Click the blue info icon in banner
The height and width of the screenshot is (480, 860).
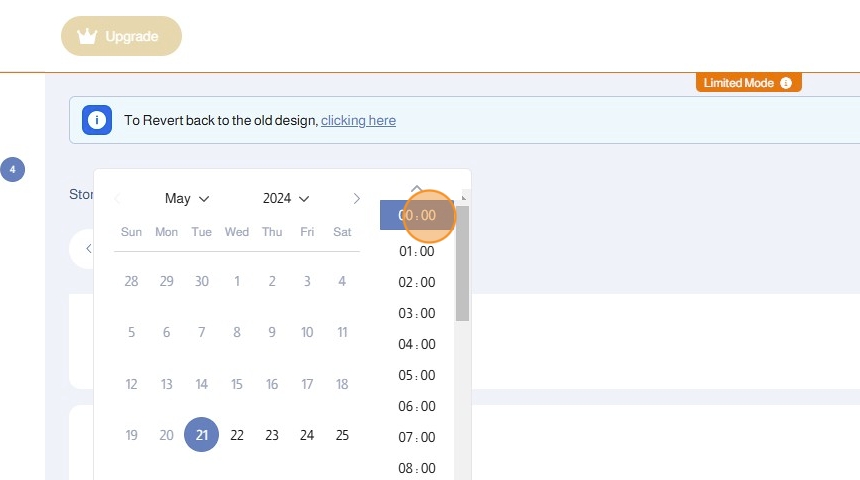coord(97,120)
